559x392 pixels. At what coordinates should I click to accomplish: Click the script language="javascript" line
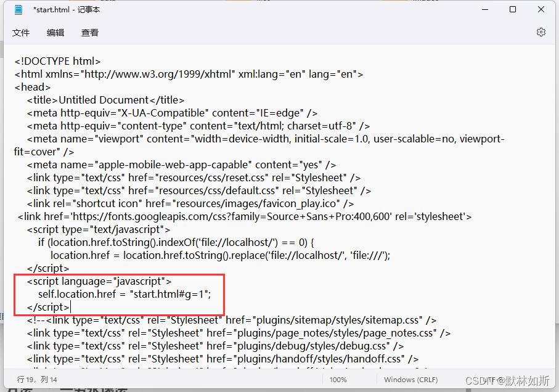99,281
